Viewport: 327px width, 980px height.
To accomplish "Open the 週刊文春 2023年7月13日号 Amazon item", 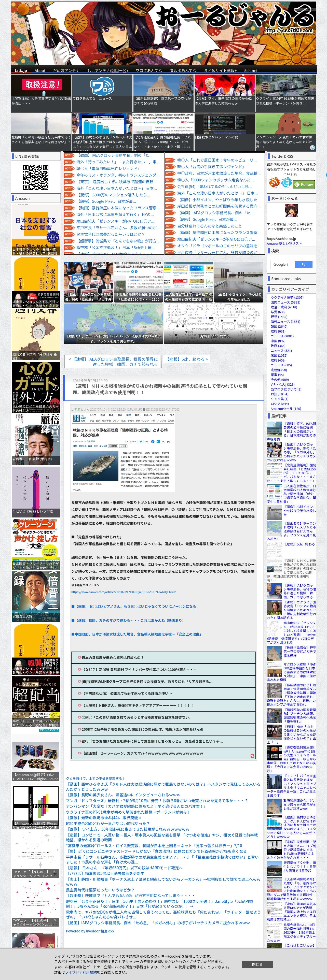I will coord(36,335).
